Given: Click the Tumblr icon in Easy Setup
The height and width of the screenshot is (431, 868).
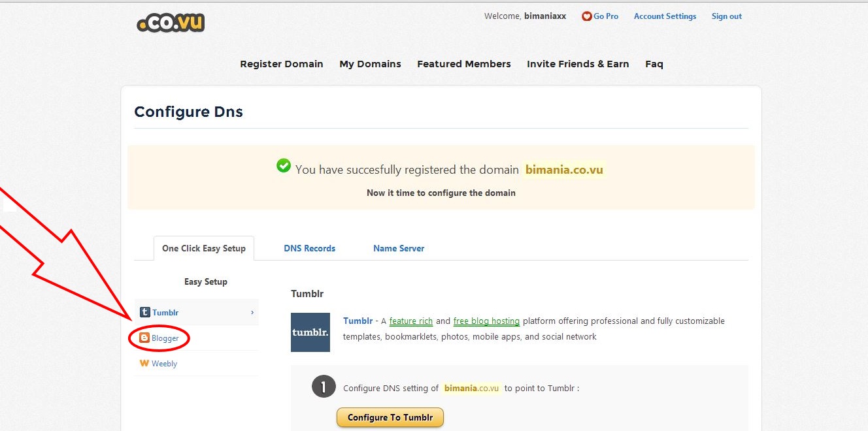Looking at the screenshot, I should (x=145, y=312).
